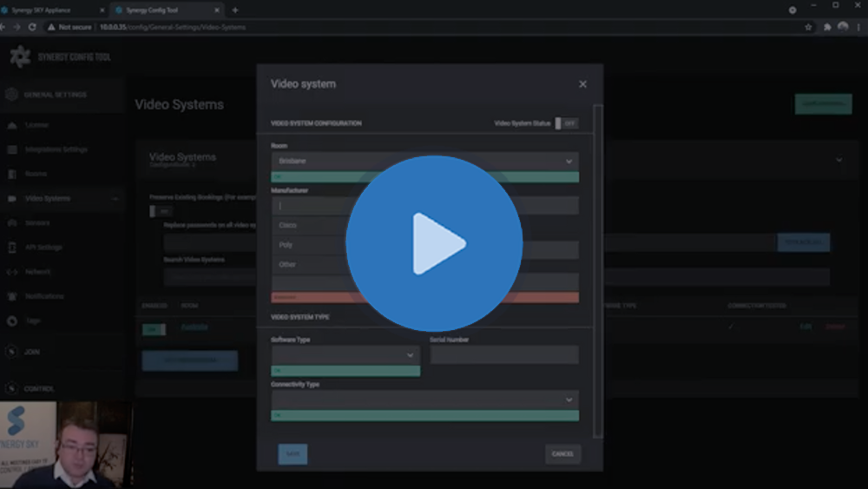Viewport: 868px width, 489px height.
Task: Click Edit for the Australia row
Action: [x=806, y=327]
